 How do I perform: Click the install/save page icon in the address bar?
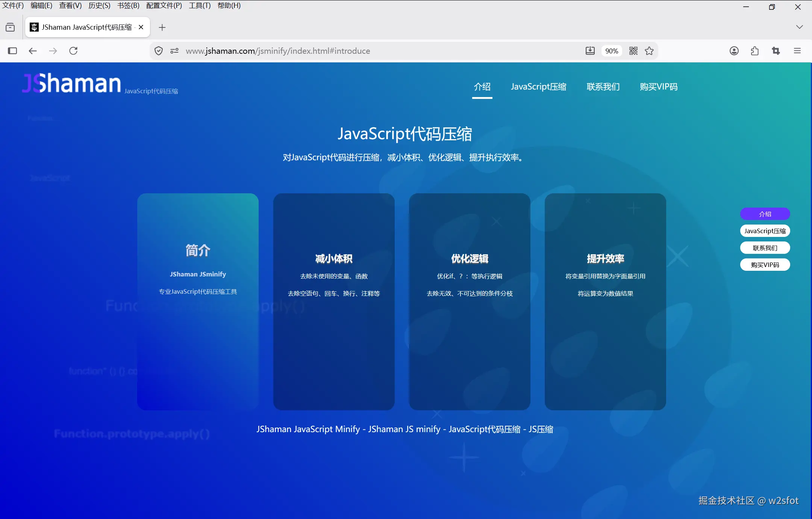tap(590, 51)
